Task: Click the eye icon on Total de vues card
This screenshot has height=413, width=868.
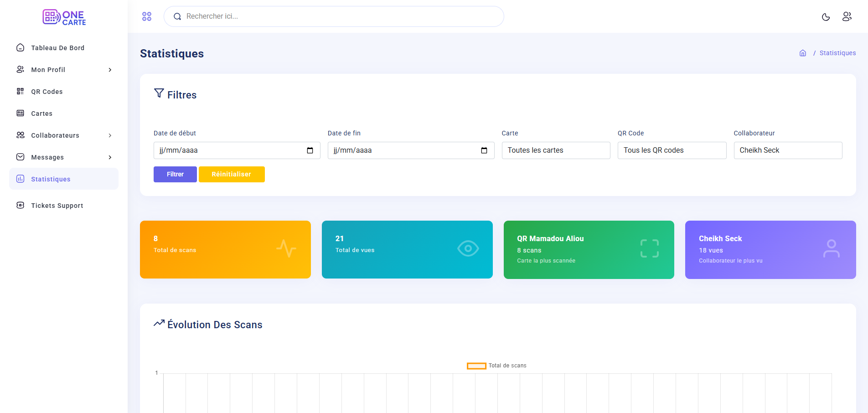Action: pos(468,248)
